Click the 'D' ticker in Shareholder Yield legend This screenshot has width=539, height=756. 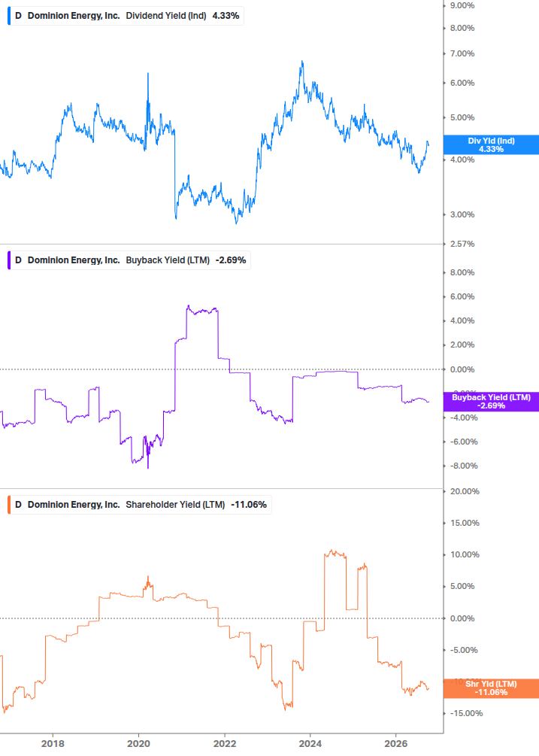(18, 504)
